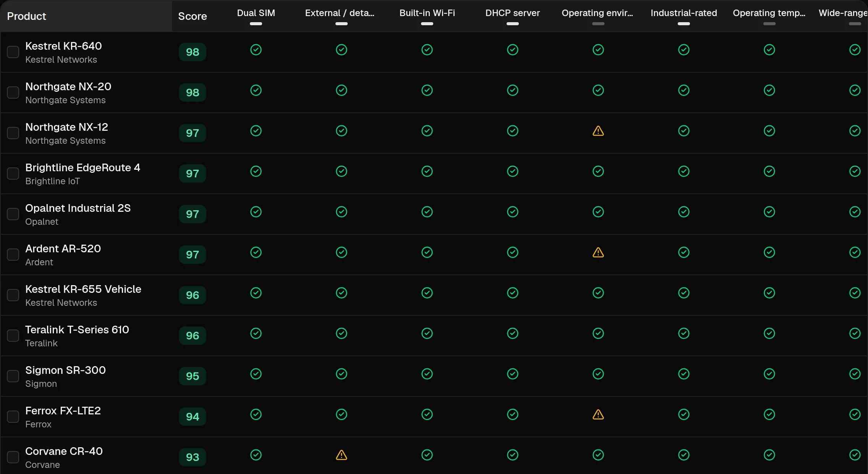
Task: Click the Operating temp... column header
Action: coord(769,13)
